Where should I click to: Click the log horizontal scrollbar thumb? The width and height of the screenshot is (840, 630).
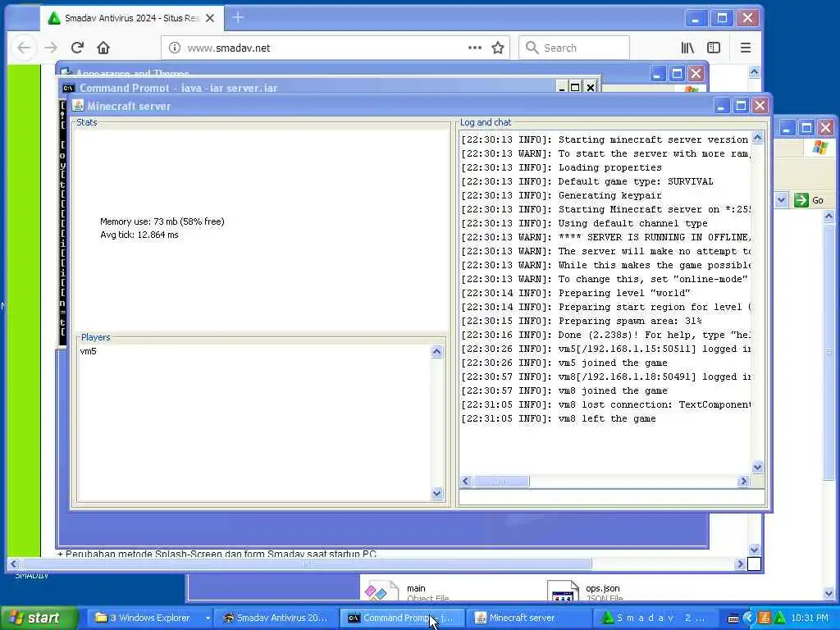click(501, 481)
